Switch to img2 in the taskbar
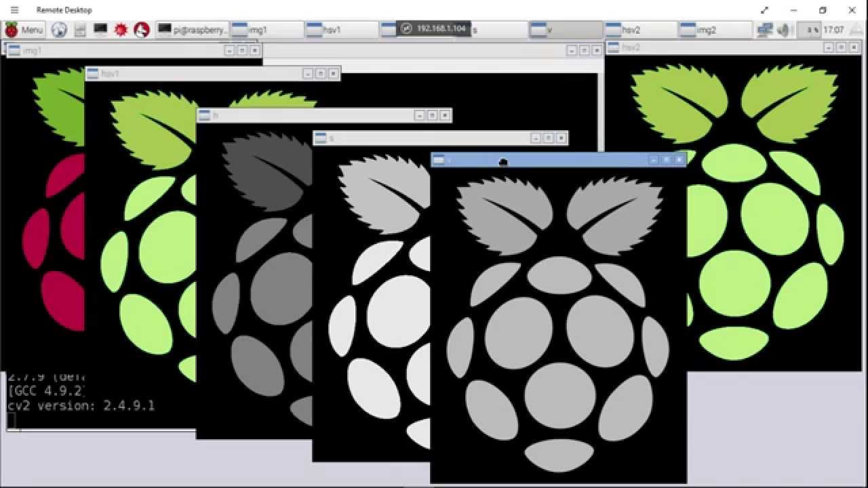The width and height of the screenshot is (868, 488). coord(715,30)
